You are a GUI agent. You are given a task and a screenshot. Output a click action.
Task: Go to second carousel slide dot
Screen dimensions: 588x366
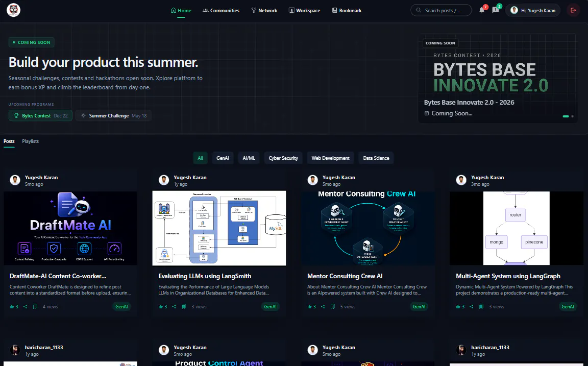pyautogui.click(x=572, y=116)
